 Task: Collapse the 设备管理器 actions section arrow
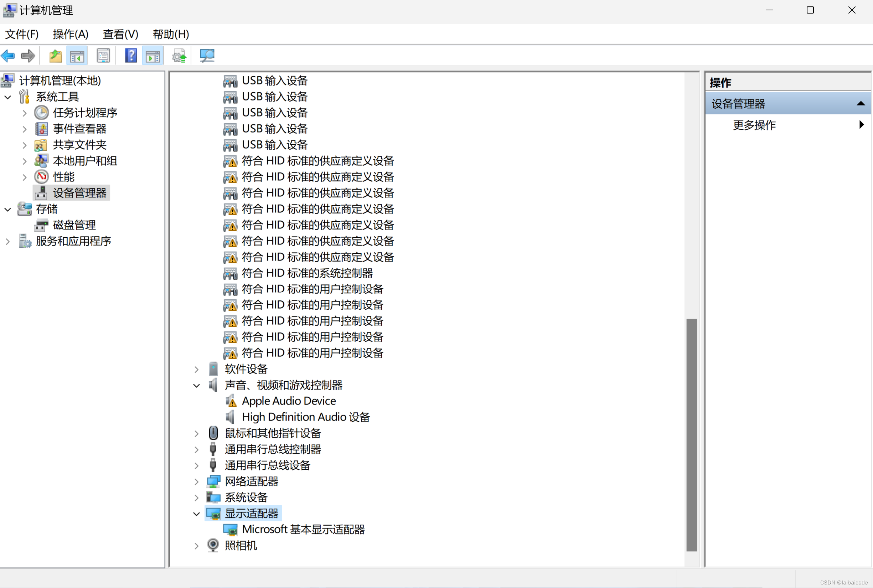[x=861, y=103]
